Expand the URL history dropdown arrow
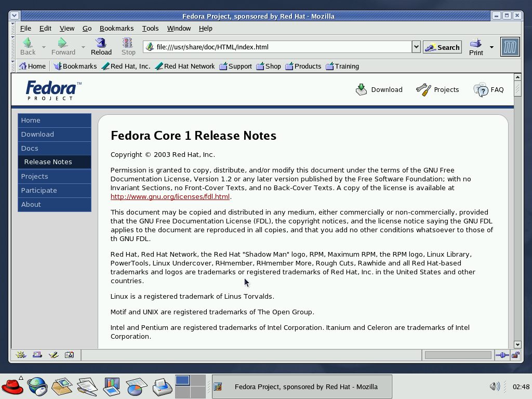 click(x=416, y=47)
